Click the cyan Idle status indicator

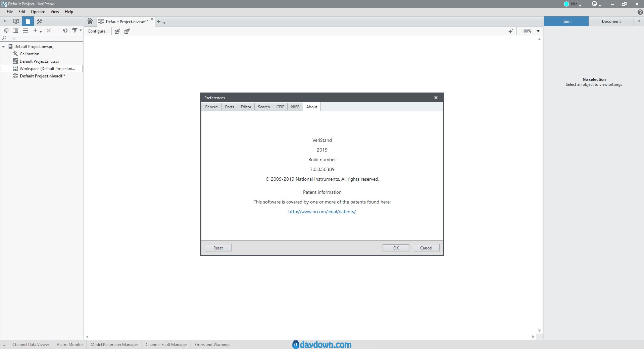(x=566, y=4)
